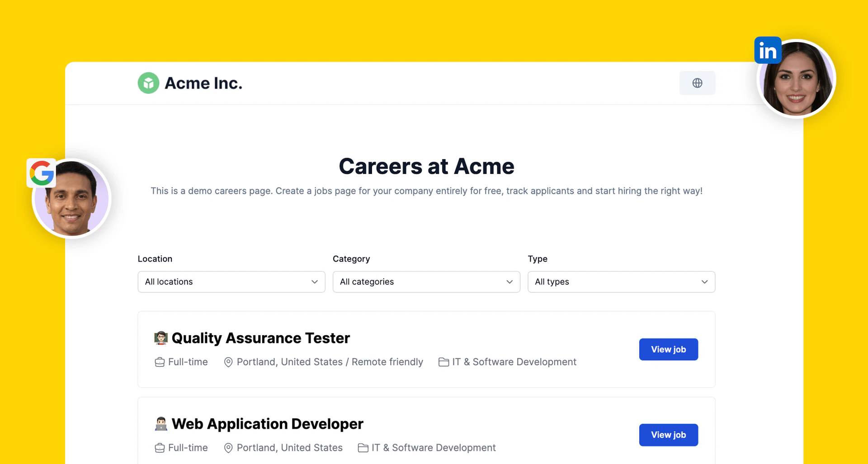868x464 pixels.
Task: Click the Acme Inc. green cube logo
Action: pos(148,83)
